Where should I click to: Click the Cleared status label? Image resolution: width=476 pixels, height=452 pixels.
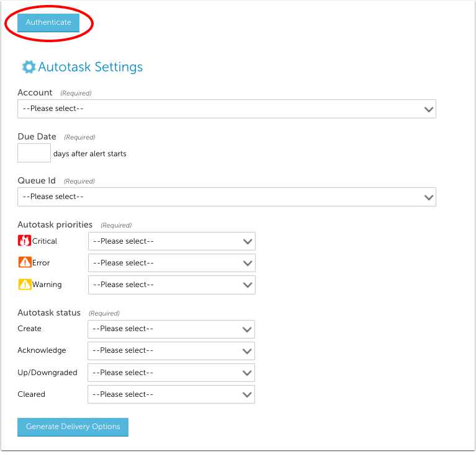31,394
